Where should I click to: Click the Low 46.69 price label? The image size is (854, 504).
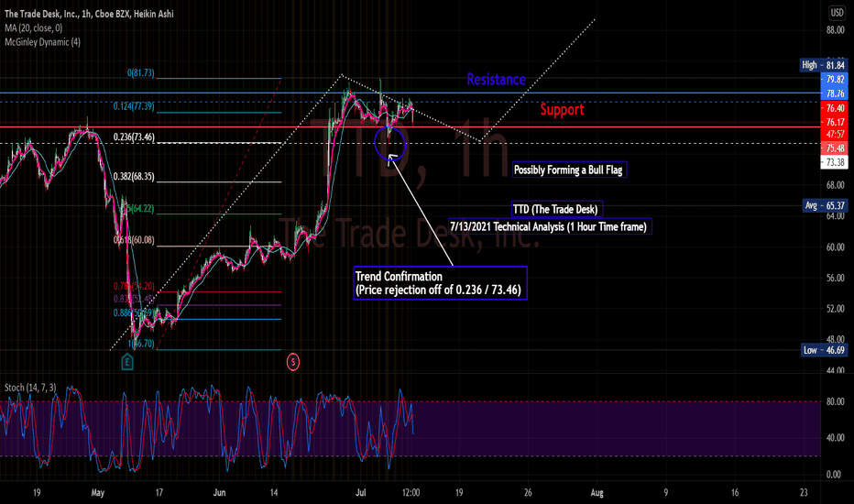(x=824, y=350)
